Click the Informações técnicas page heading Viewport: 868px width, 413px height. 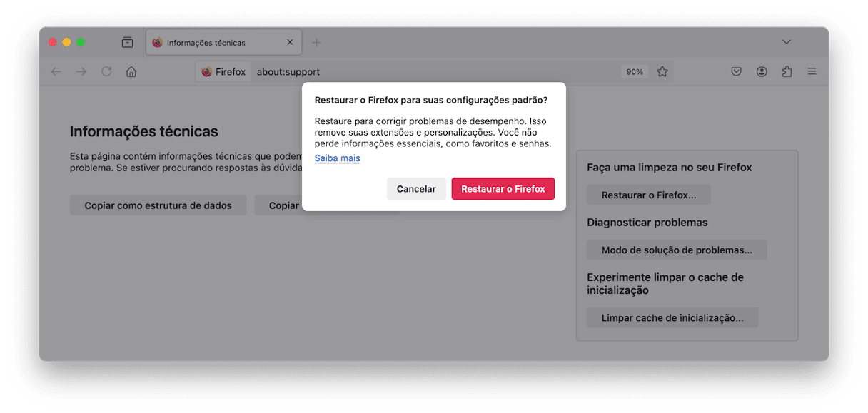144,131
